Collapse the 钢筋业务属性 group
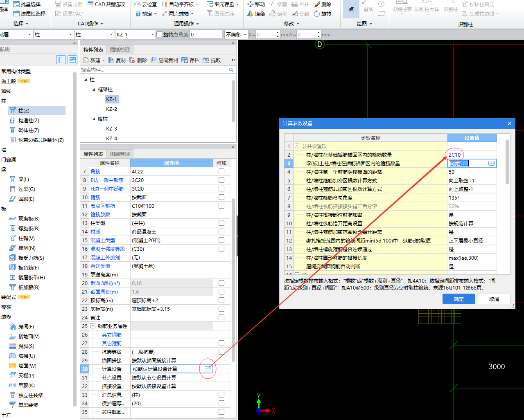This screenshot has width=524, height=420. point(93,326)
